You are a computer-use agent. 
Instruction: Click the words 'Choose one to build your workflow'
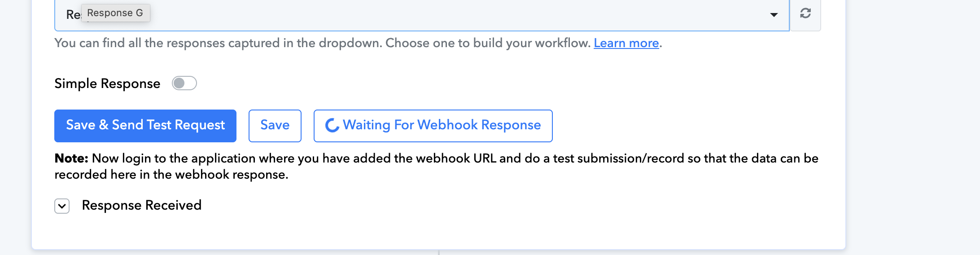(488, 43)
